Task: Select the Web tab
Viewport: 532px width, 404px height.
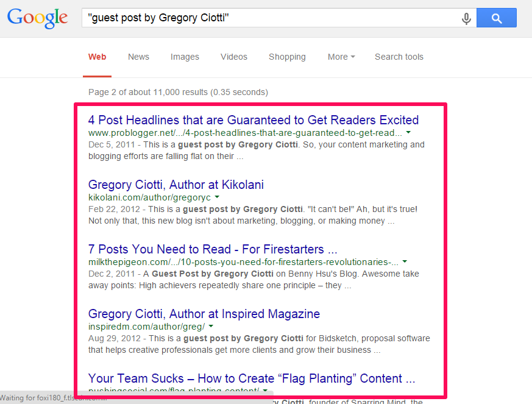Action: (x=97, y=57)
